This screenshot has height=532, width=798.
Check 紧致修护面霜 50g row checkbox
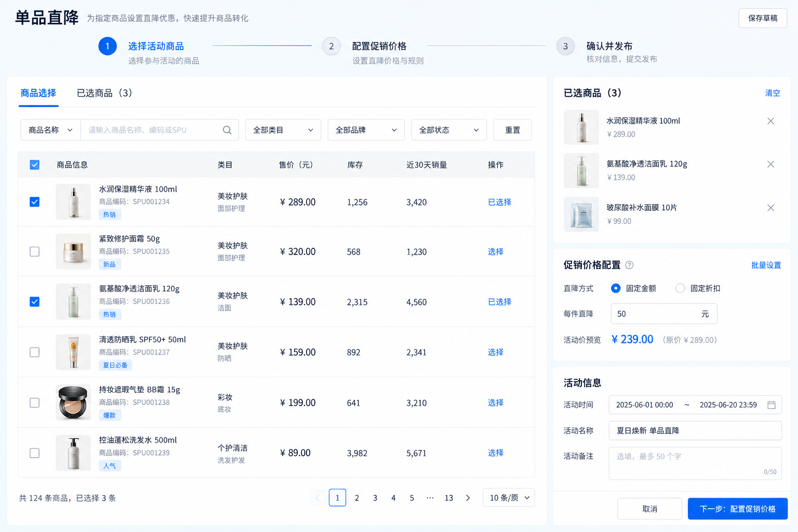coord(34,251)
